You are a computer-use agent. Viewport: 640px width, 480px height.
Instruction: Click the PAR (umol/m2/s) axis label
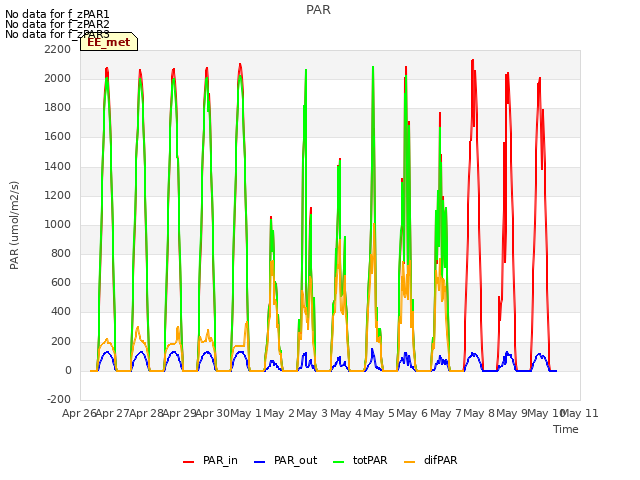14,225
